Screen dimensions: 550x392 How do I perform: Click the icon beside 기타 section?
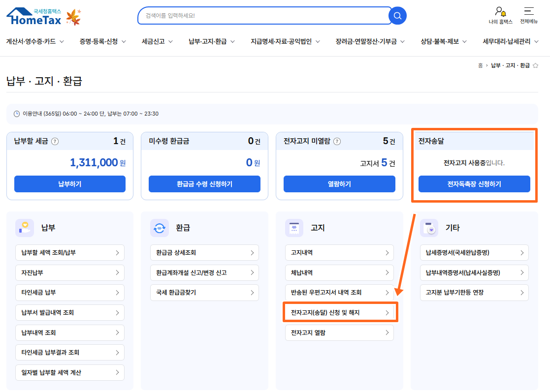pyautogui.click(x=428, y=227)
